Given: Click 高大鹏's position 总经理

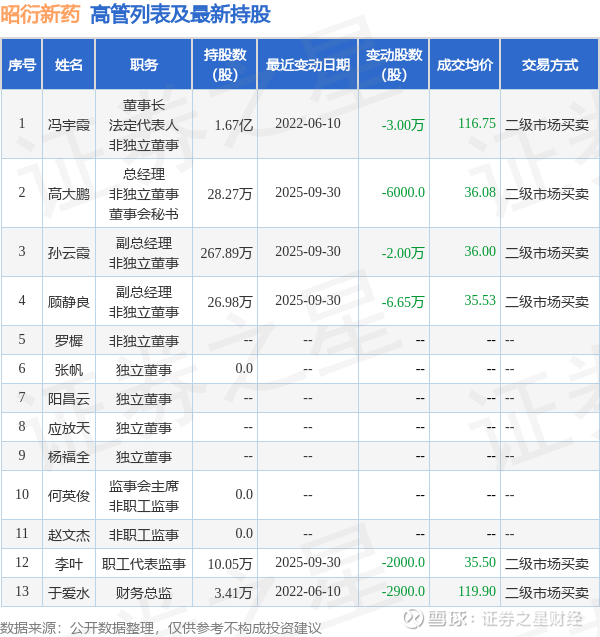Looking at the screenshot, I should pyautogui.click(x=143, y=174).
